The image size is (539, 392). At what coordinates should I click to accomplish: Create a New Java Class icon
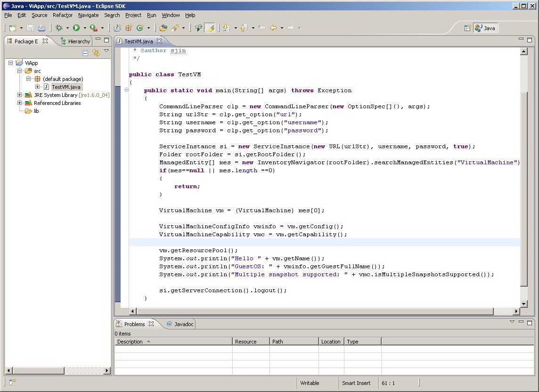click(140, 28)
